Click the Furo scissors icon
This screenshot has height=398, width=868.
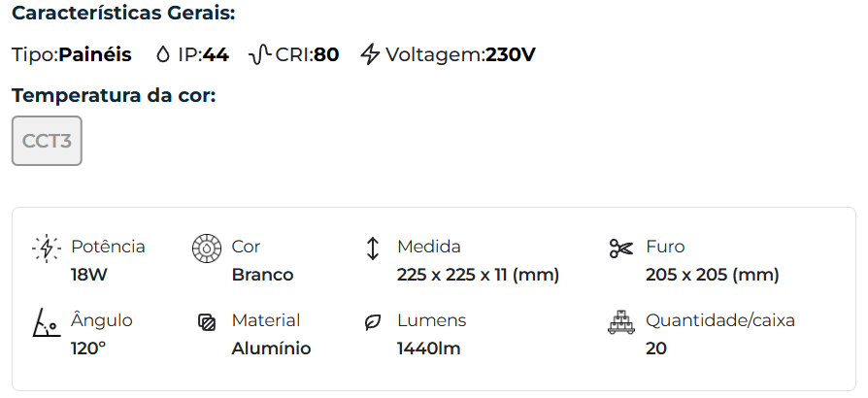point(620,249)
